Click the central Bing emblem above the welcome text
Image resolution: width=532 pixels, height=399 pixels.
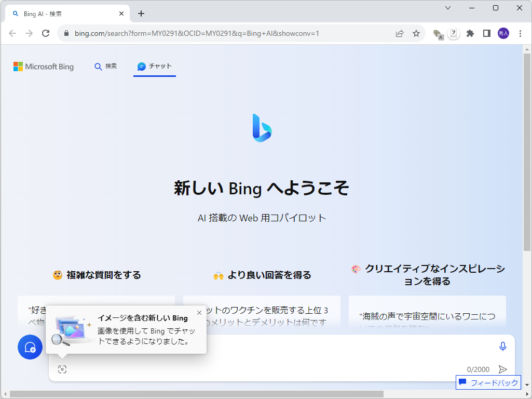point(262,128)
